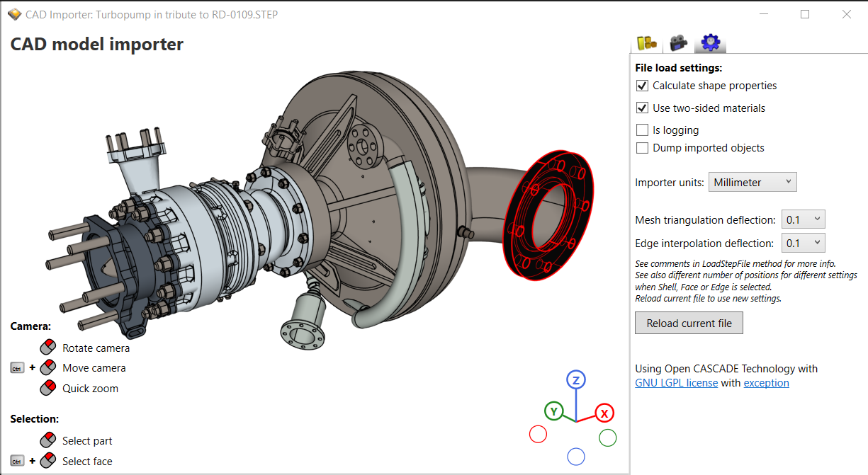This screenshot has height=475, width=868.
Task: Click the Selection section heading
Action: [34, 419]
